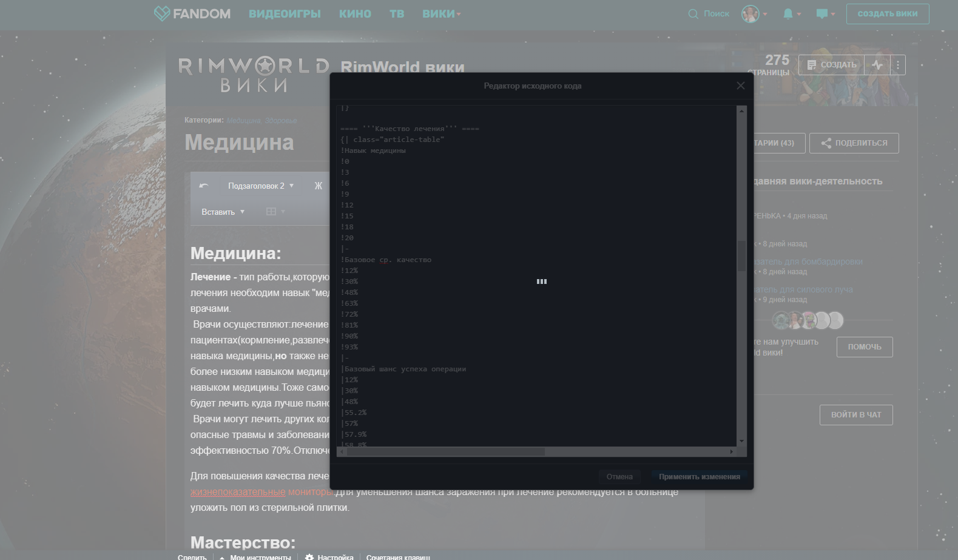Viewport: 958px width, 560px height.
Task: Click the 275 СТРАНИЦЫ counter
Action: (x=769, y=65)
